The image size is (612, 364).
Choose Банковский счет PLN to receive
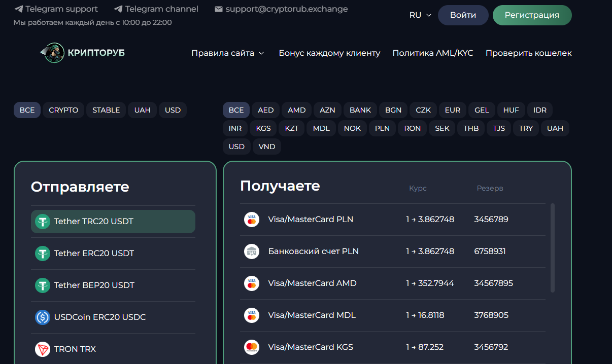point(393,251)
